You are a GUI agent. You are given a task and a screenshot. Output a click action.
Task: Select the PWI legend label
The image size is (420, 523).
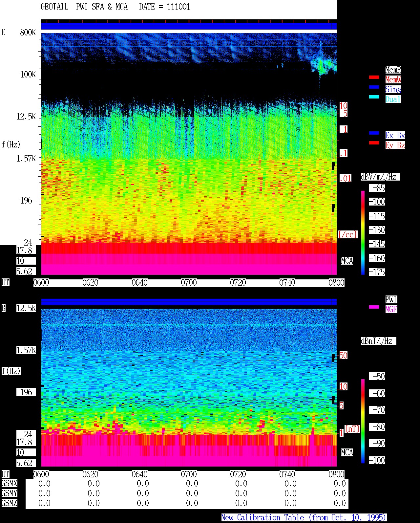pos(391,299)
